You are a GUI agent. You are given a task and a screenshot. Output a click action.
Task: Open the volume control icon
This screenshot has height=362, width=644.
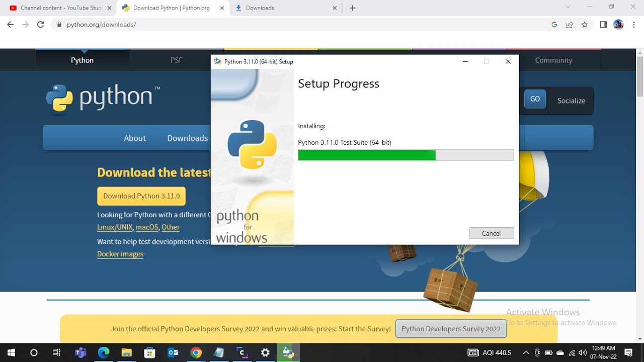point(583,352)
